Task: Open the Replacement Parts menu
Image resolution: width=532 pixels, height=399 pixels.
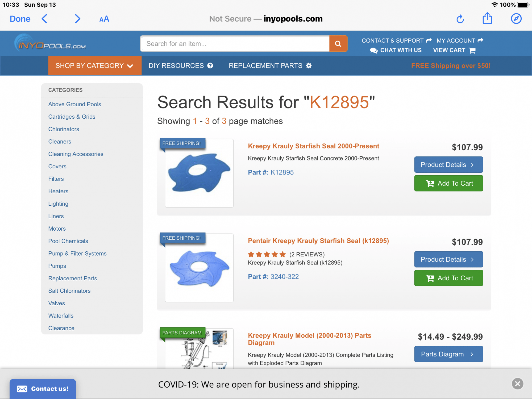Action: pos(270,65)
